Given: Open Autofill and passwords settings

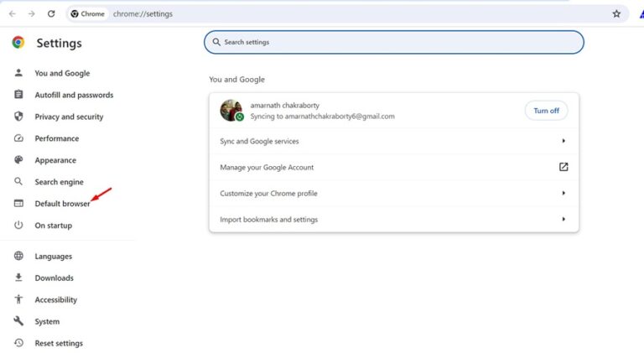Looking at the screenshot, I should (74, 95).
